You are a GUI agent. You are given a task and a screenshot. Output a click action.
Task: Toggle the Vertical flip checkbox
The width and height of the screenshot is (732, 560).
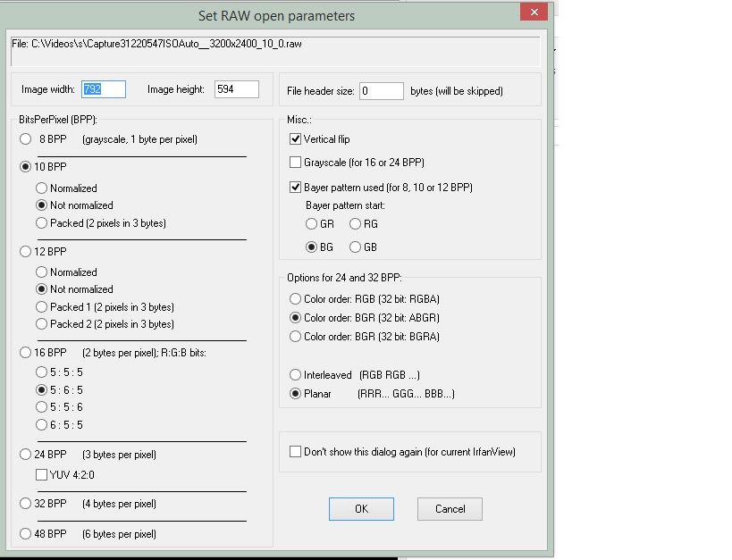[296, 139]
